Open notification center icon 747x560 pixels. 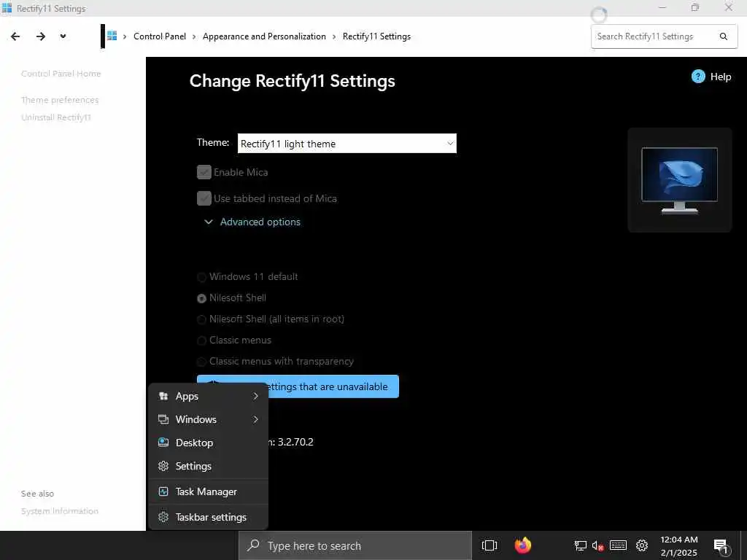(721, 546)
